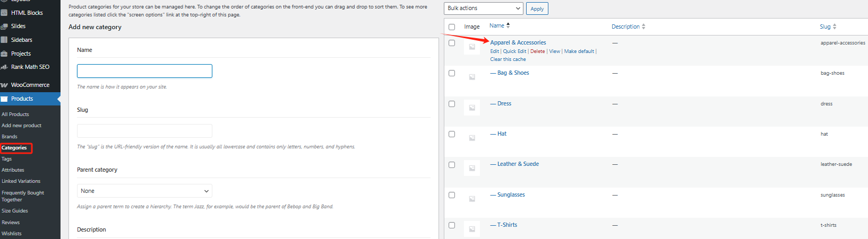The height and width of the screenshot is (239, 868).
Task: Click Quick Edit under Apparel & Accessories
Action: click(x=514, y=51)
